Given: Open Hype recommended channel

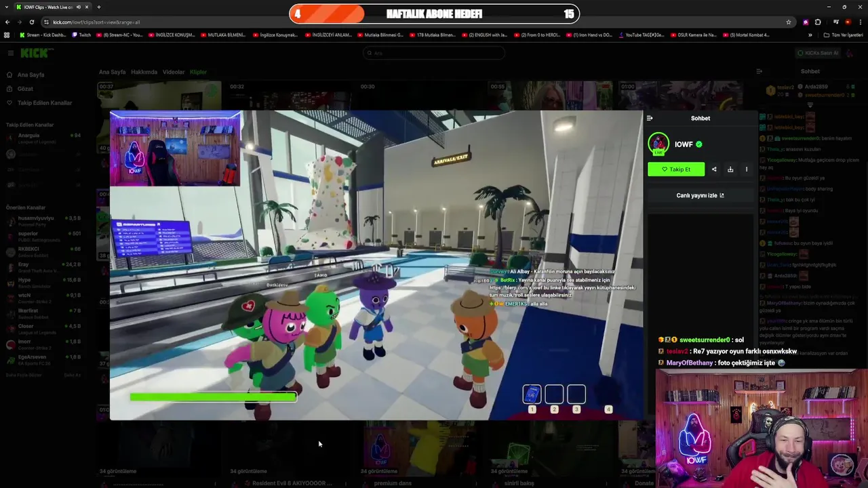Looking at the screenshot, I should [43, 283].
